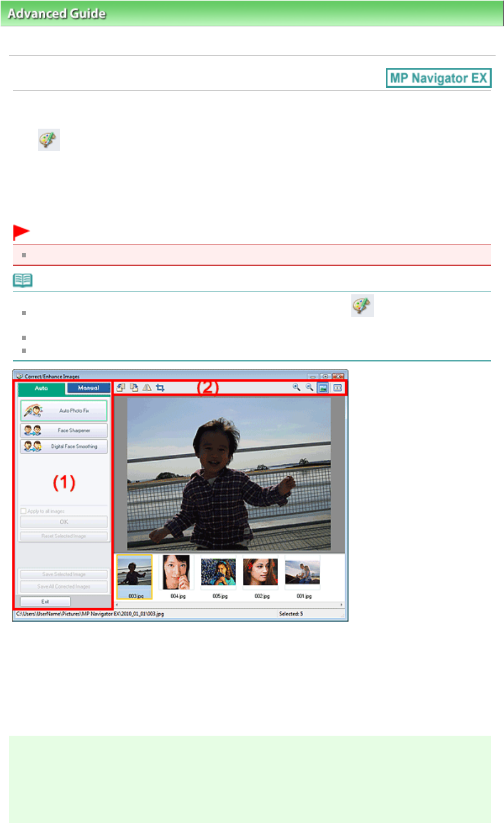The width and height of the screenshot is (504, 823).
Task: Click the Digital Face Smoothing button
Action: tap(64, 446)
